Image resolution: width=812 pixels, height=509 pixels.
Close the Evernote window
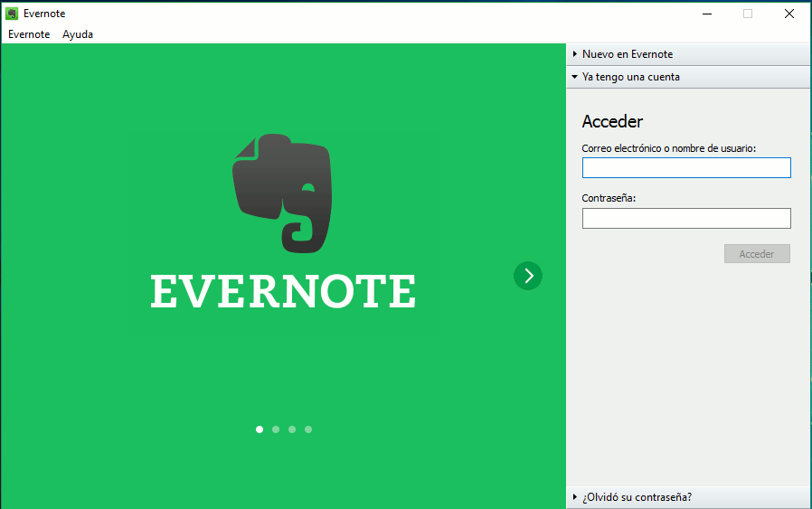tap(789, 14)
